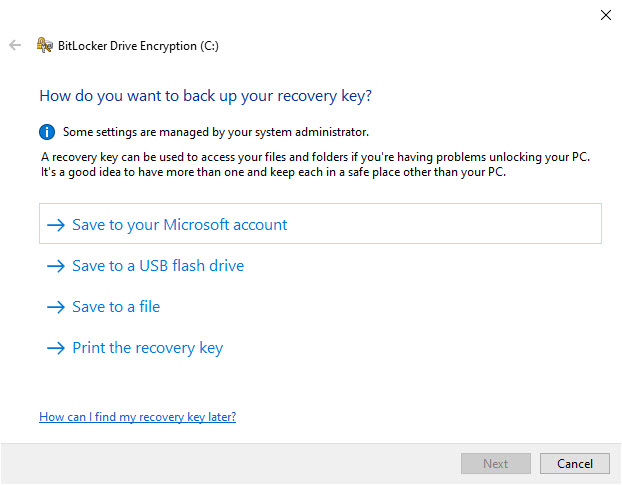Viewport: 622px width, 485px height.
Task: Click the arrow beside USB flash drive option
Action: point(55,266)
